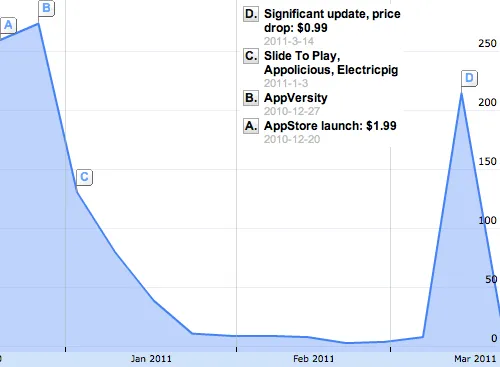
Task: Click the 'D.' letter box in annotations list
Action: 251,14
